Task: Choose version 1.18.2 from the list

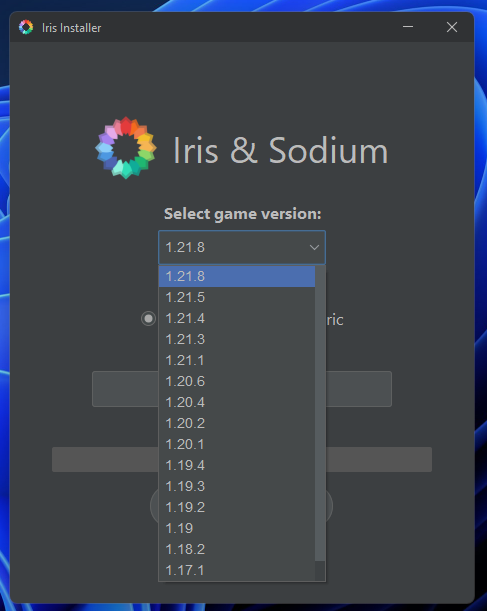Action: click(x=237, y=549)
